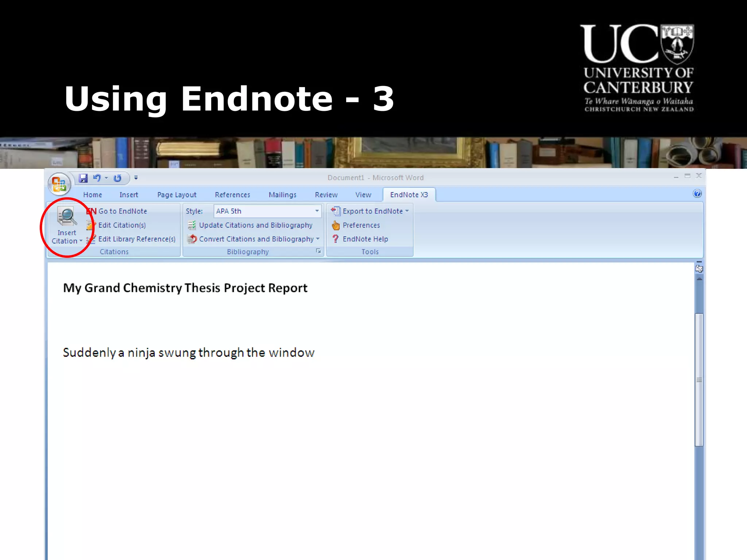Click EndNote Help label

[365, 239]
